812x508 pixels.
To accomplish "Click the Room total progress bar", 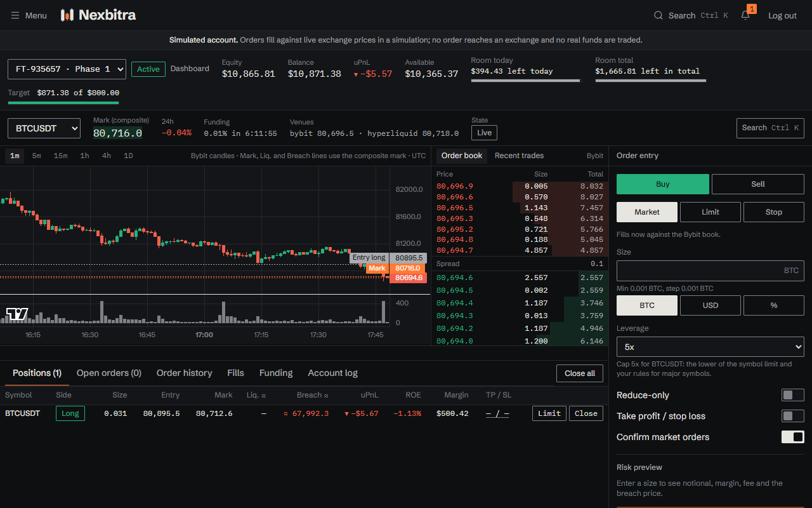I will (x=650, y=81).
